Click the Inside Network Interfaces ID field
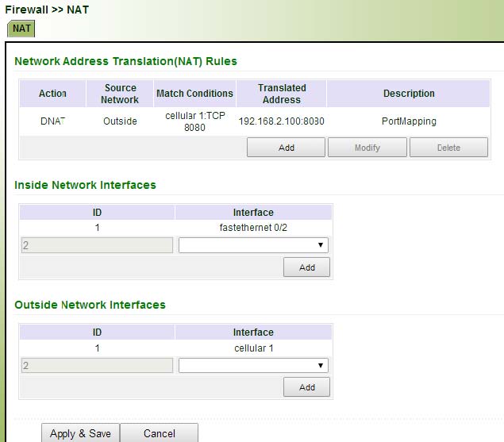 pos(96,245)
